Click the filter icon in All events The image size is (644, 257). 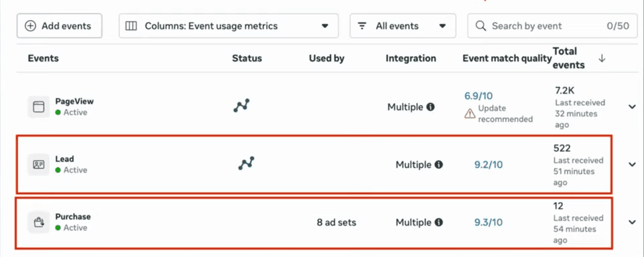[363, 26]
